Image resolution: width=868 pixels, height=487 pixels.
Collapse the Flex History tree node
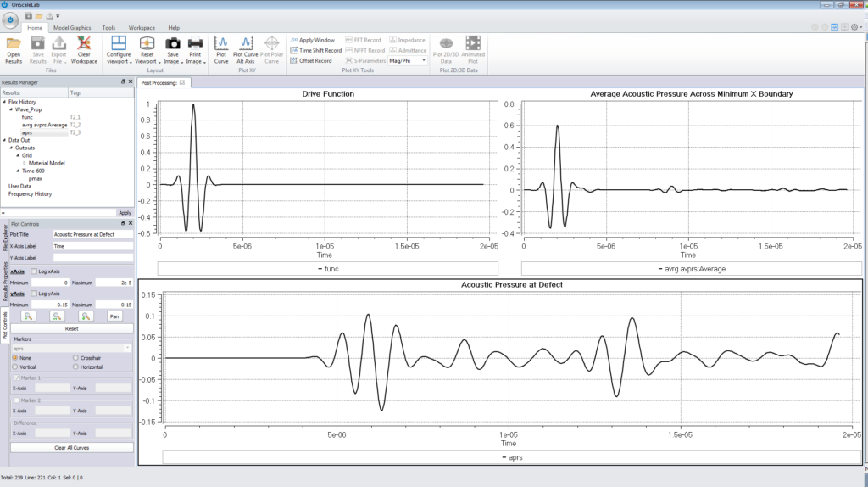[4, 102]
